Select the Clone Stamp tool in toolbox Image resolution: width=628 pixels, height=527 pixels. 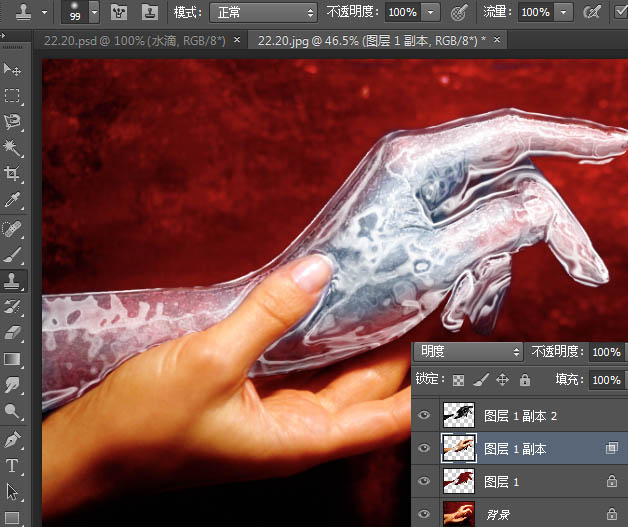tap(12, 281)
